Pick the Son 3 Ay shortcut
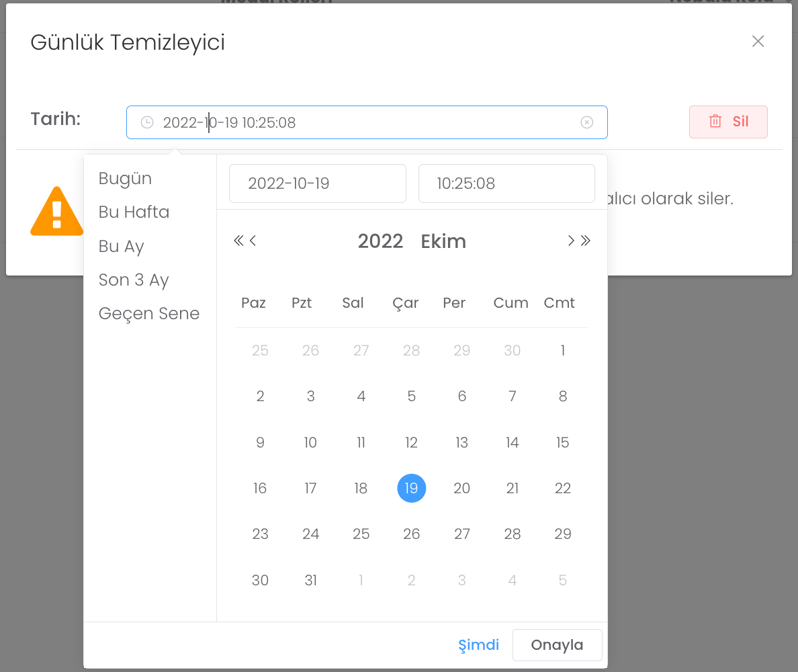Image resolution: width=798 pixels, height=672 pixels. [x=133, y=280]
